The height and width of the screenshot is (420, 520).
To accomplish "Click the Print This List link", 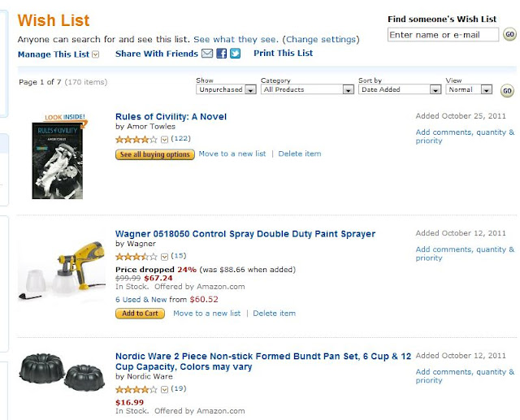I will [283, 54].
